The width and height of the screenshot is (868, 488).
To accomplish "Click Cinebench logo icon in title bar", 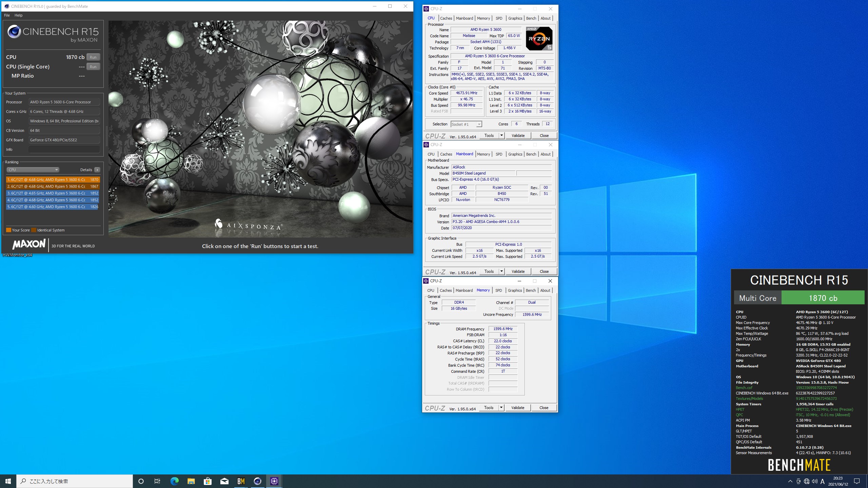I will (x=6, y=6).
